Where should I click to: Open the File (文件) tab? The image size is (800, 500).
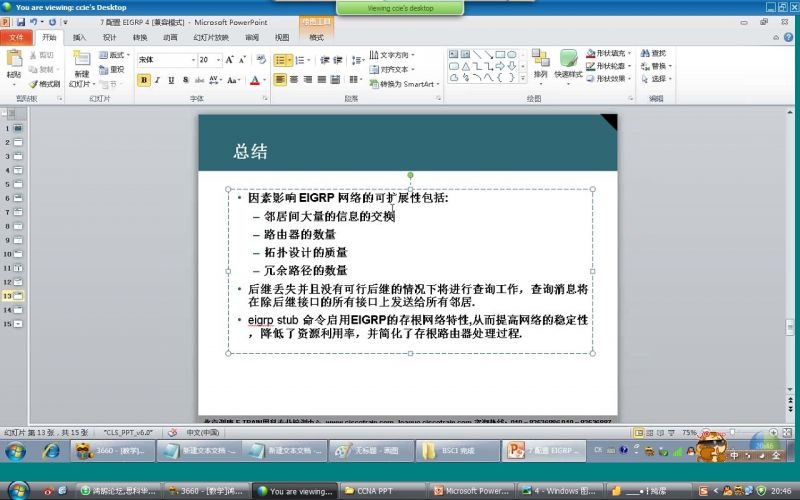tap(16, 37)
